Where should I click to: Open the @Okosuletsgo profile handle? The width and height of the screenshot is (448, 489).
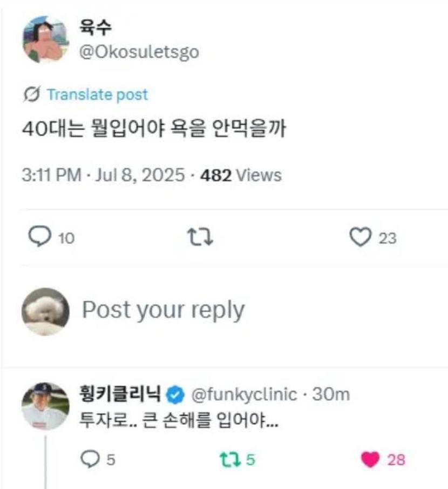[x=139, y=52]
